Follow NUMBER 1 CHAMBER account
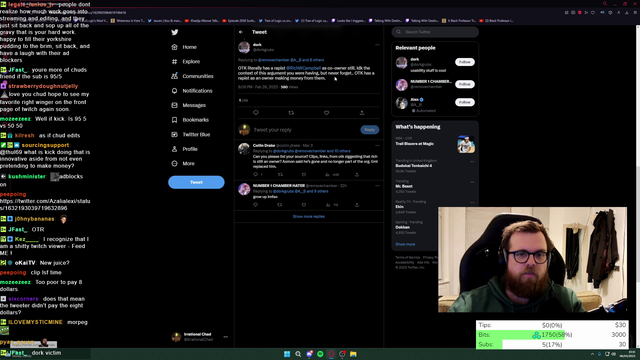 click(464, 84)
